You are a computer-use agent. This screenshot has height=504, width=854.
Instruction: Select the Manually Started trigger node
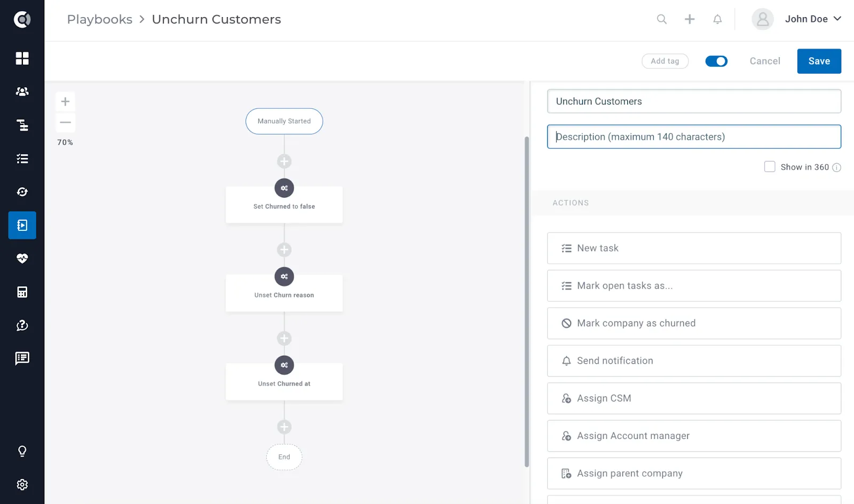(284, 121)
